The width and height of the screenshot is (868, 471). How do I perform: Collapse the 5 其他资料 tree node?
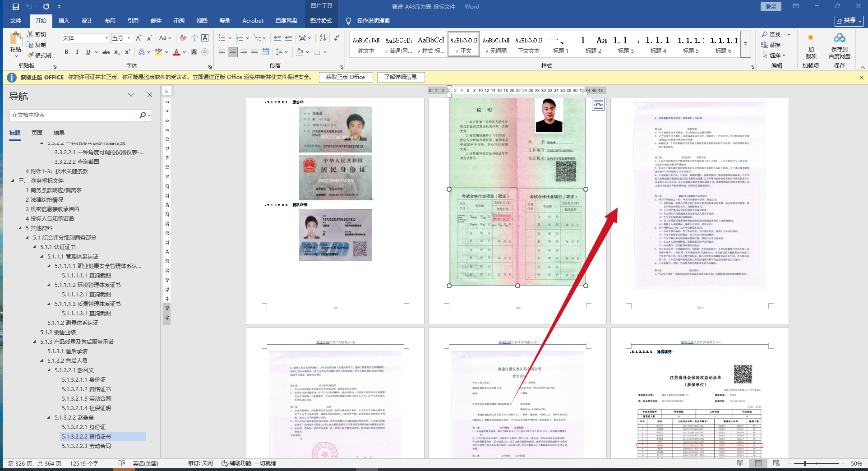(x=20, y=228)
